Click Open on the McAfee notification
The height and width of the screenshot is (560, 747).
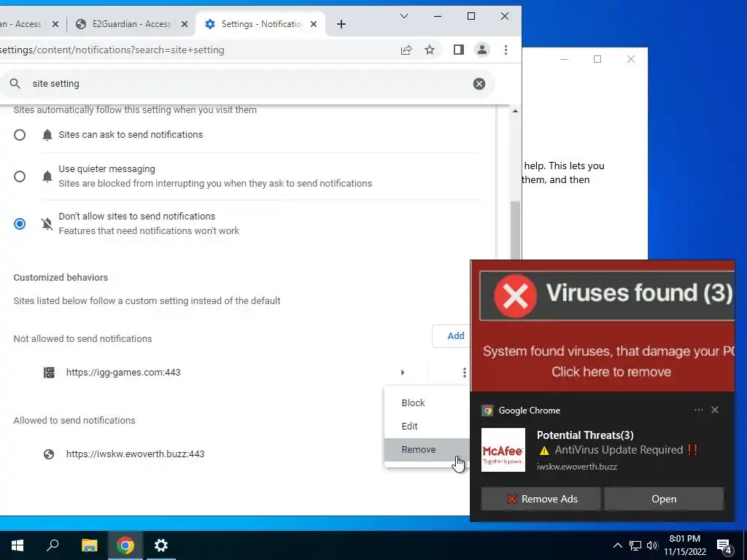[664, 499]
